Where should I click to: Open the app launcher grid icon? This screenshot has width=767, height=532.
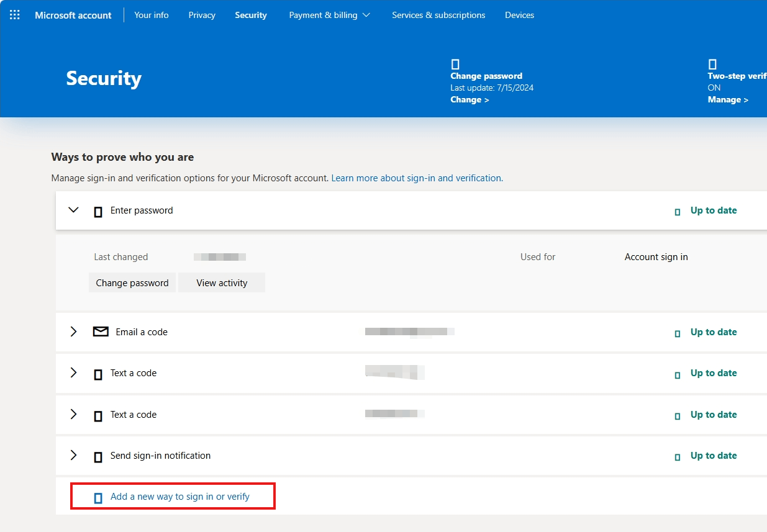click(x=15, y=15)
